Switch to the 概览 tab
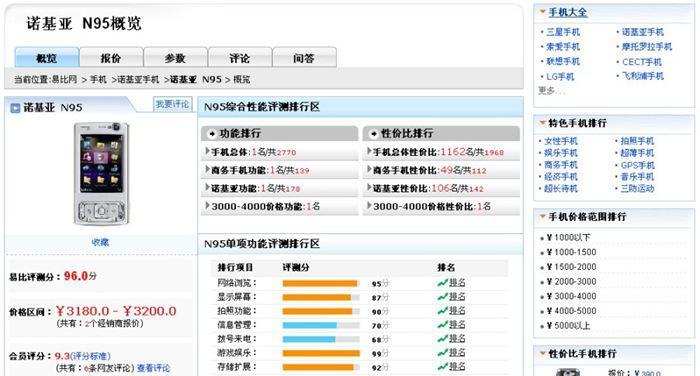 47,58
